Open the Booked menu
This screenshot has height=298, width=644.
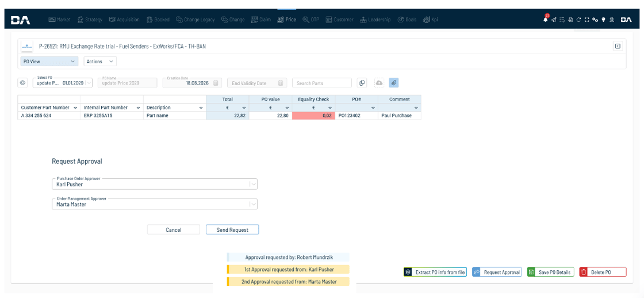point(158,20)
